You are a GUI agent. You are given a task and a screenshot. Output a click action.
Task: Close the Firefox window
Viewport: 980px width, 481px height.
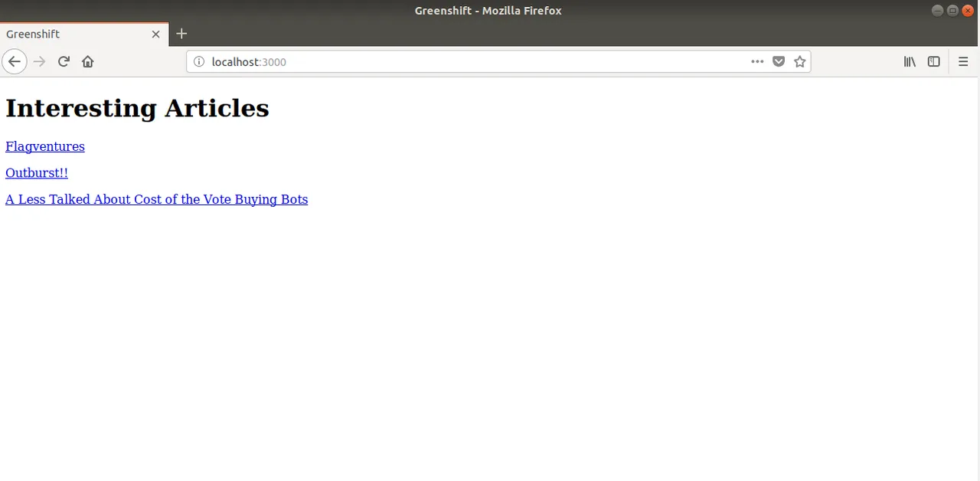point(968,10)
